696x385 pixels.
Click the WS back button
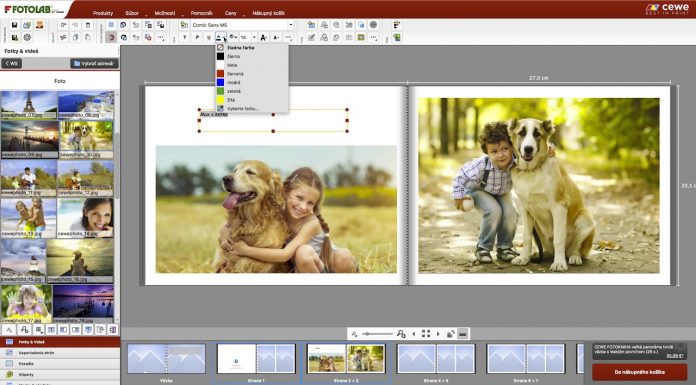coord(12,64)
